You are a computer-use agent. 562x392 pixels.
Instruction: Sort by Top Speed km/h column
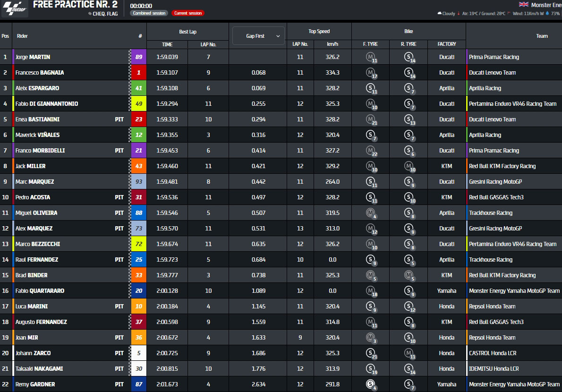point(332,44)
